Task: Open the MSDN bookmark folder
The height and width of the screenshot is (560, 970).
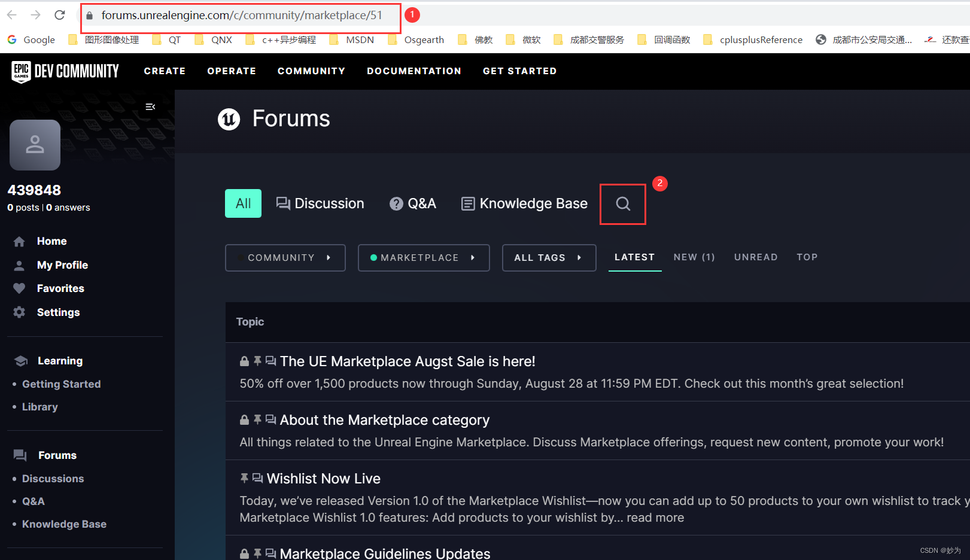Action: click(x=352, y=39)
